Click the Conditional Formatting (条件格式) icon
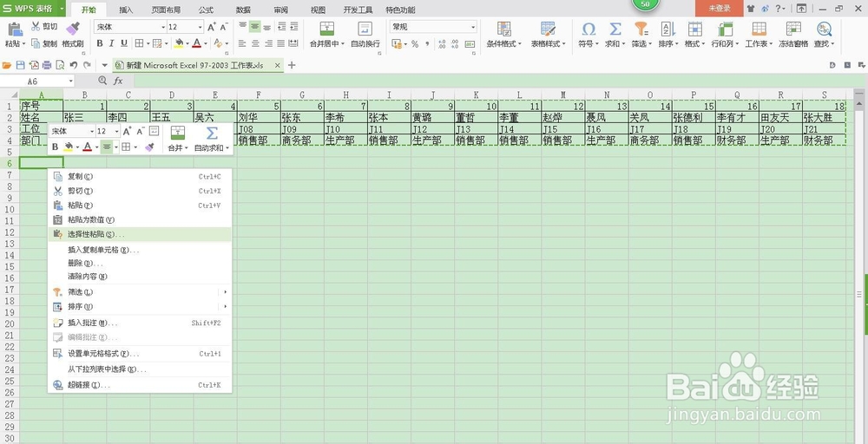The height and width of the screenshot is (444, 868). point(503,29)
